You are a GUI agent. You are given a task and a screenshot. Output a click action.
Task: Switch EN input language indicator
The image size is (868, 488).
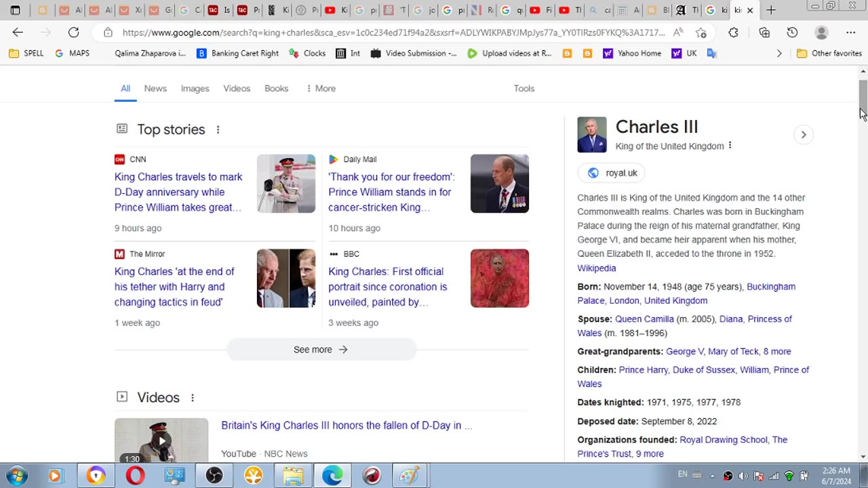coord(683,474)
